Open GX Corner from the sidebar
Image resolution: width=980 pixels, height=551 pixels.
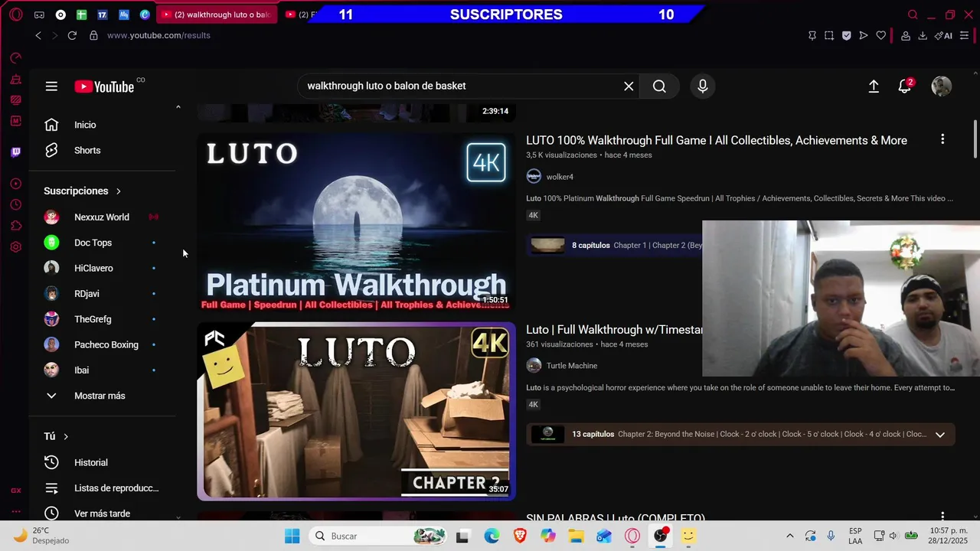click(x=16, y=491)
